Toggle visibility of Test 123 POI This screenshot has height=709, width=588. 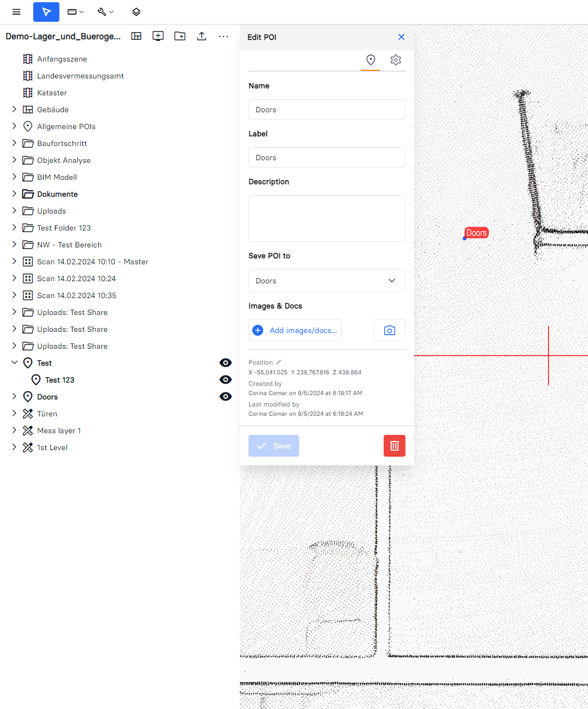[x=225, y=380]
